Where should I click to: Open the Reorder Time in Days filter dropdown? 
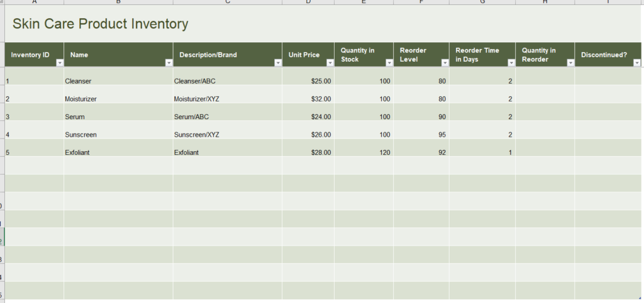pyautogui.click(x=511, y=63)
